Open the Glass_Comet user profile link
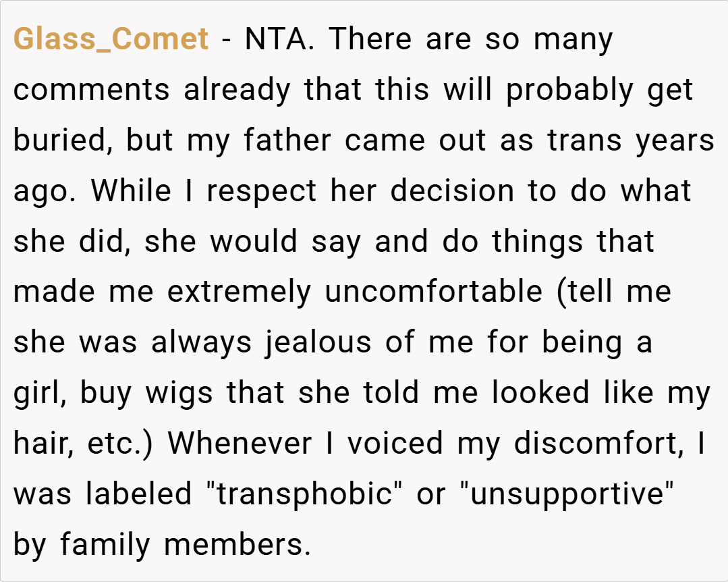The image size is (728, 582). (111, 40)
